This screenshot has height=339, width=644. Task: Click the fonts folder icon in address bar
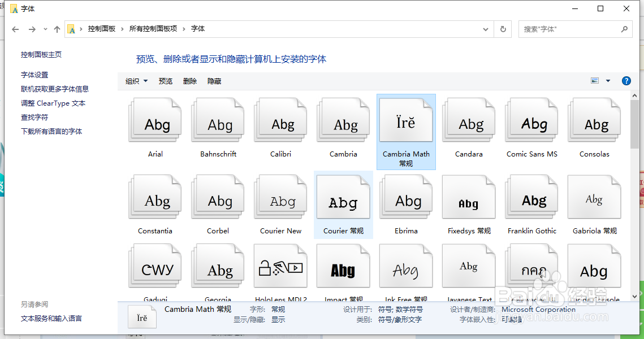(71, 29)
